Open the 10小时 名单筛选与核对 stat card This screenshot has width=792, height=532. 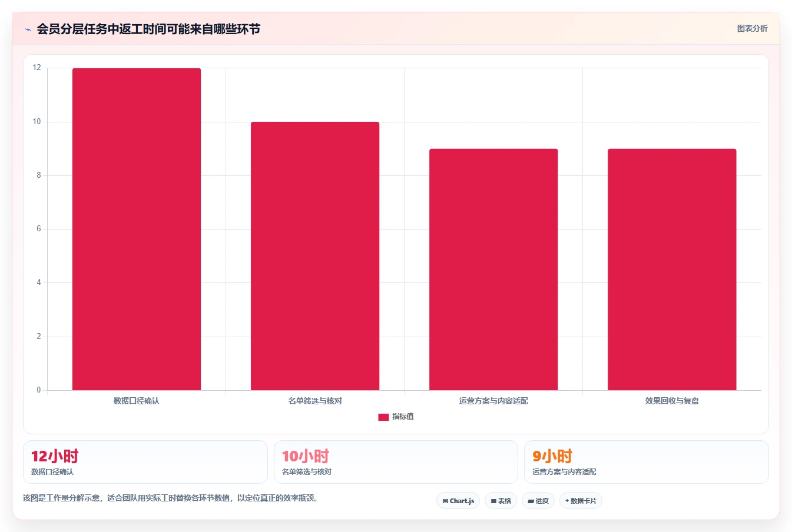396,462
